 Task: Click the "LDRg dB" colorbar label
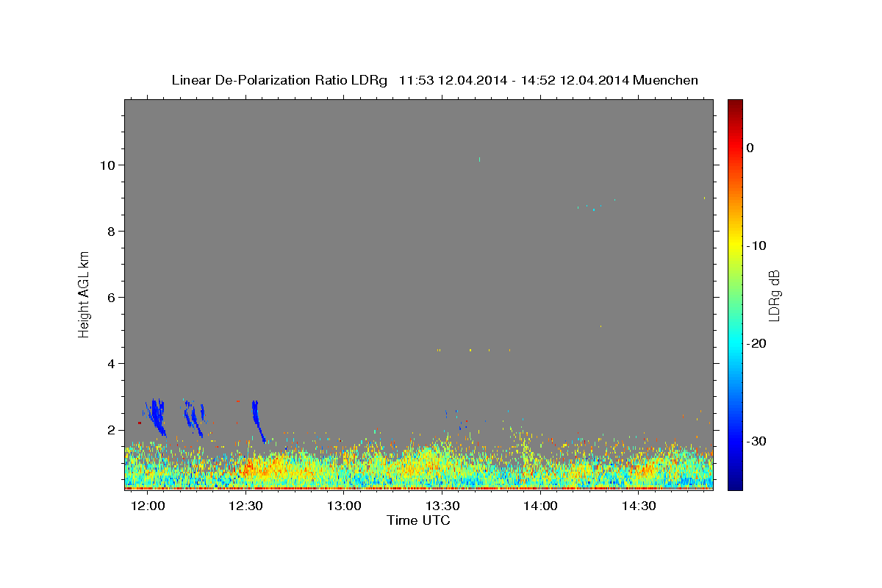(x=774, y=295)
